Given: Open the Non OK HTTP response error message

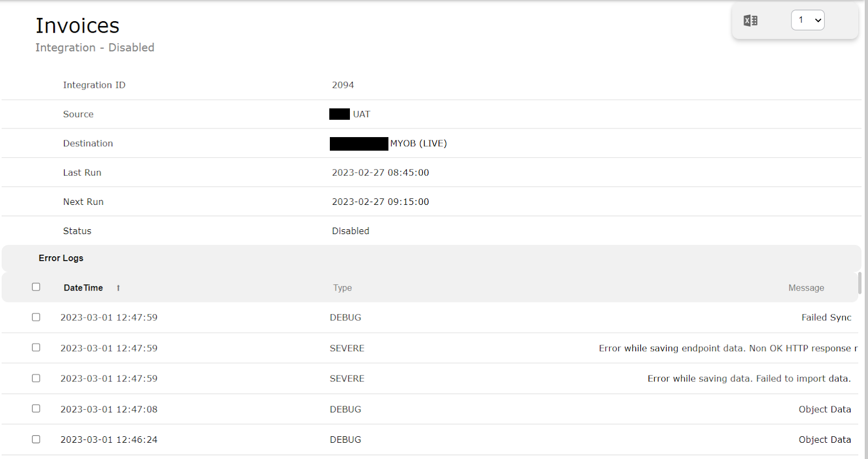Looking at the screenshot, I should (x=728, y=348).
